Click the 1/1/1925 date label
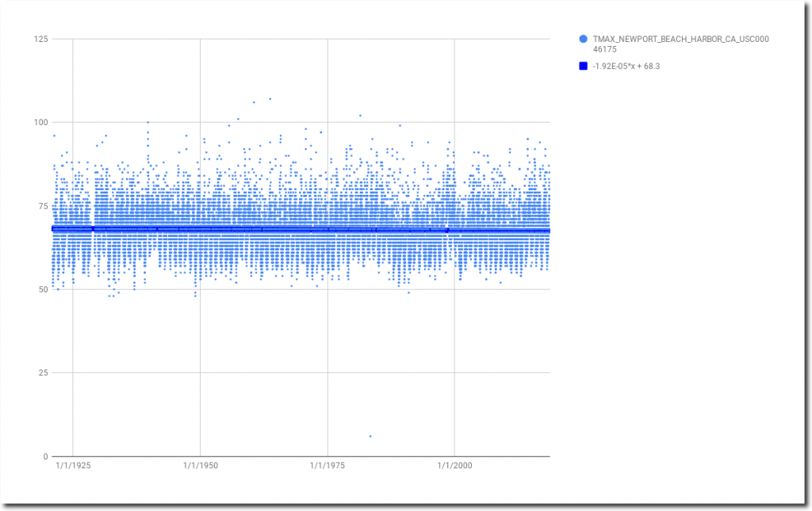The image size is (812, 511). point(73,467)
